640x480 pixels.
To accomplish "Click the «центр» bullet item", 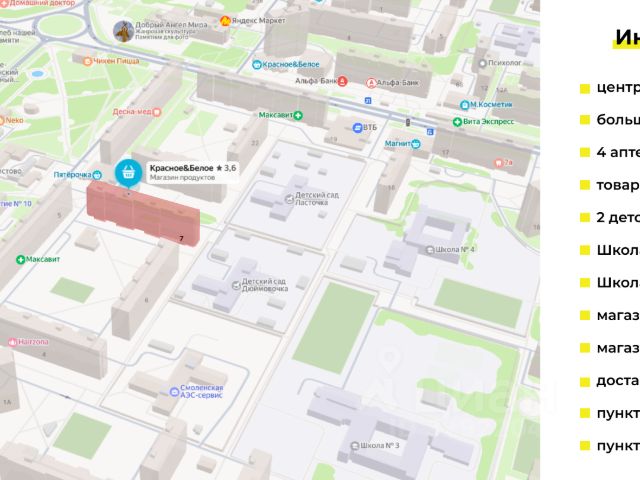I will [x=610, y=87].
